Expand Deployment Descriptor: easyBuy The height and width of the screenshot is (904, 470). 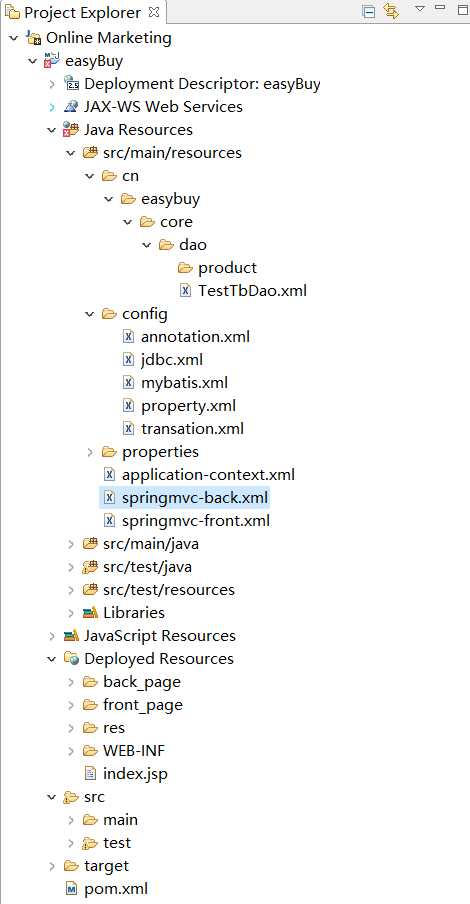click(x=52, y=84)
